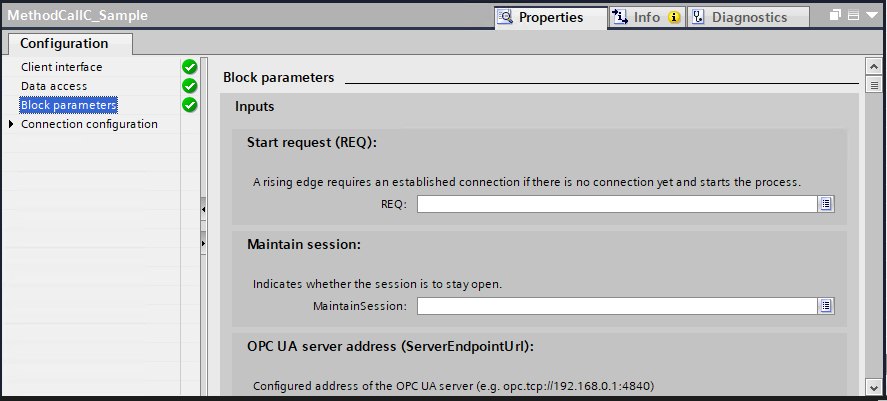Select Client interface in navigation tree
This screenshot has width=887, height=401.
coord(61,67)
